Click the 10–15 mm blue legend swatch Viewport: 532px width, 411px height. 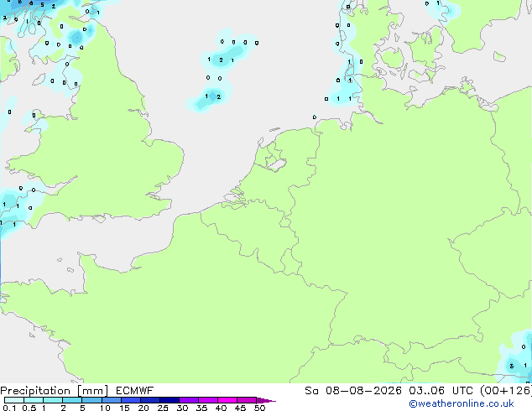[x=111, y=400]
